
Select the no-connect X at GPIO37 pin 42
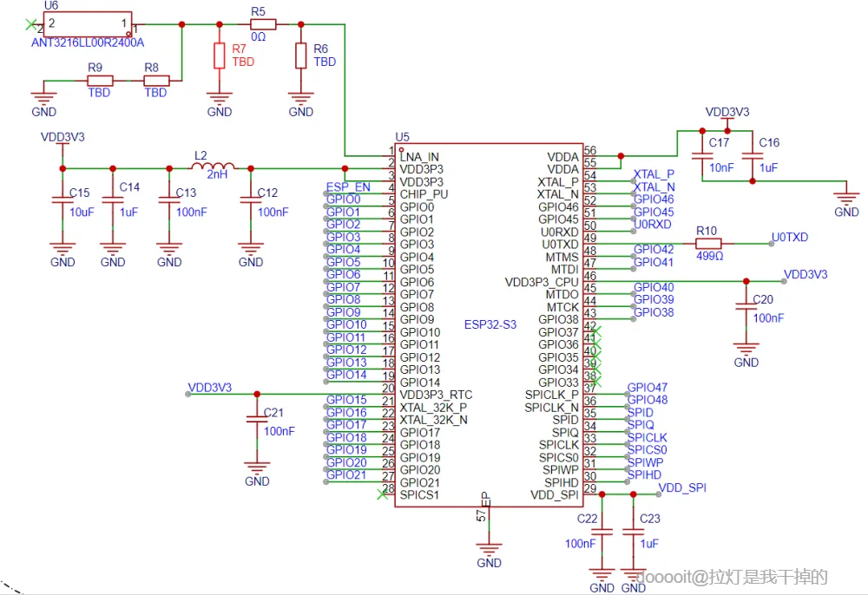click(595, 332)
